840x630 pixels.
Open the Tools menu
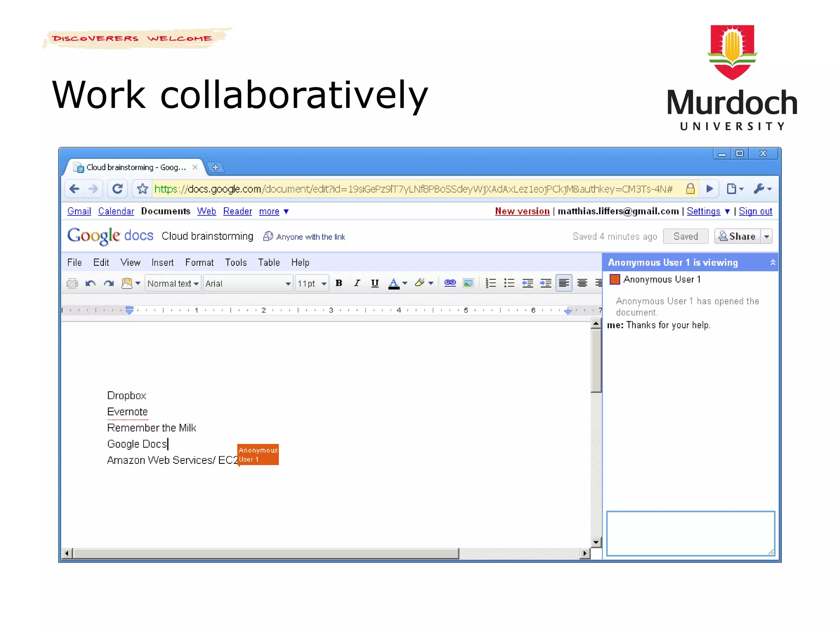pyautogui.click(x=236, y=262)
